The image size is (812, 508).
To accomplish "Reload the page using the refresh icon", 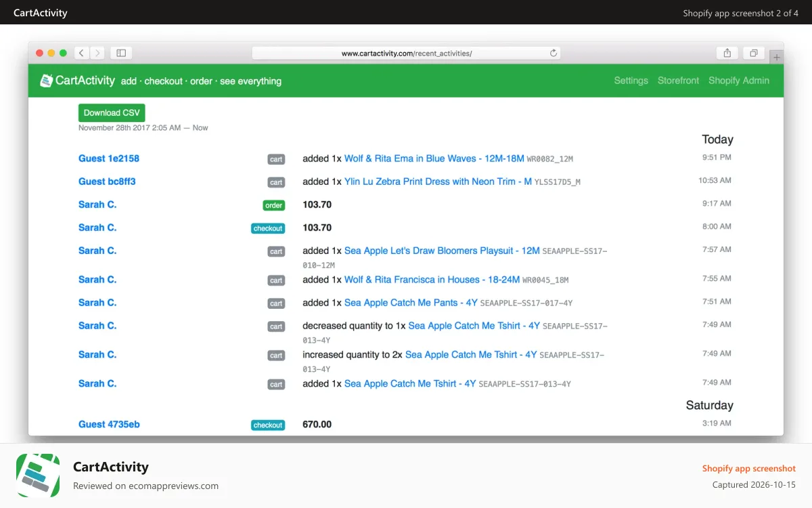I will coord(554,53).
